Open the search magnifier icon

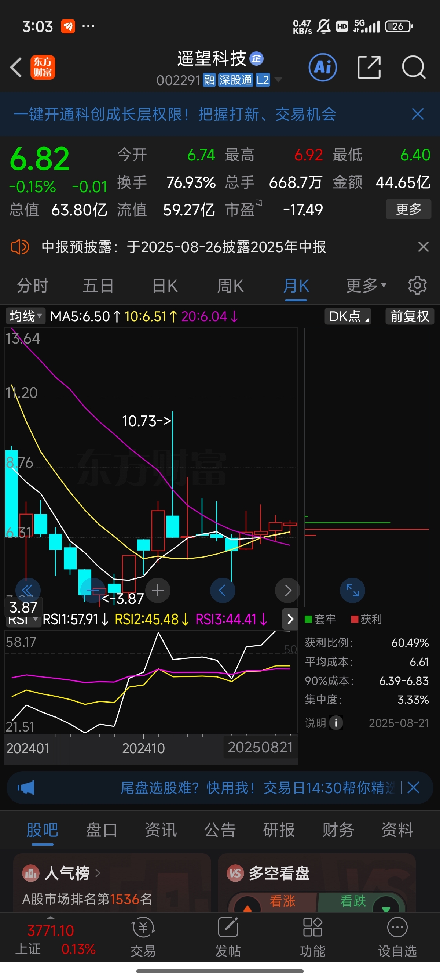[413, 67]
